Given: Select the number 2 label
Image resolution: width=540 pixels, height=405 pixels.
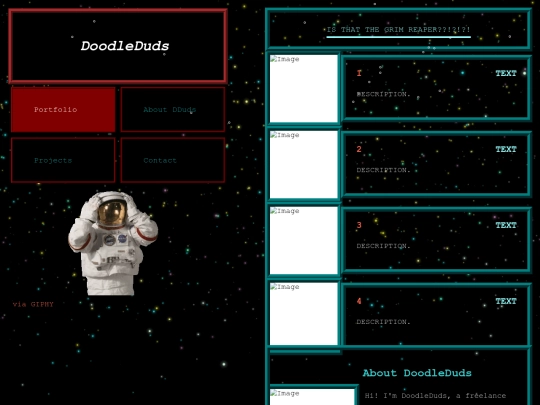Looking at the screenshot, I should tap(359, 149).
